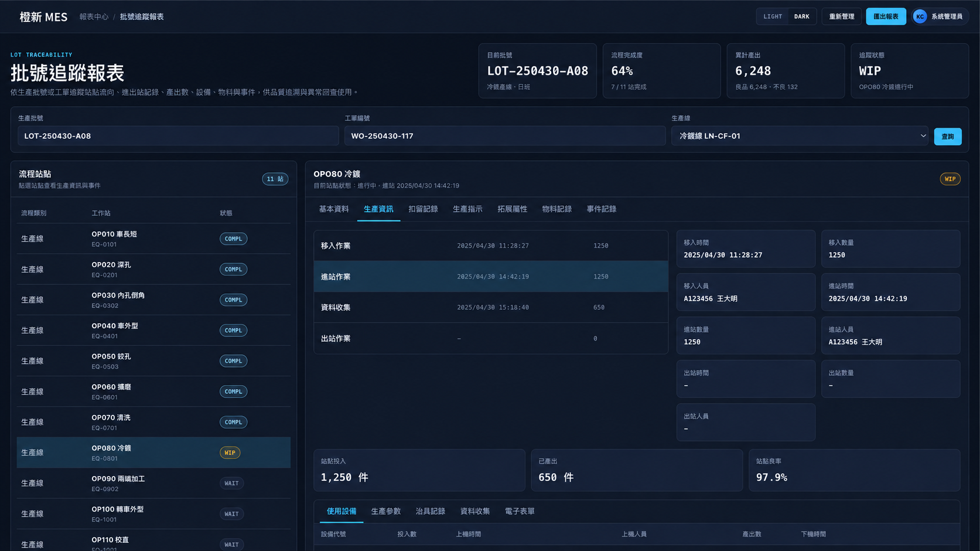Switch to the 資料收集 sub-tab
The height and width of the screenshot is (551, 980).
coord(475,512)
